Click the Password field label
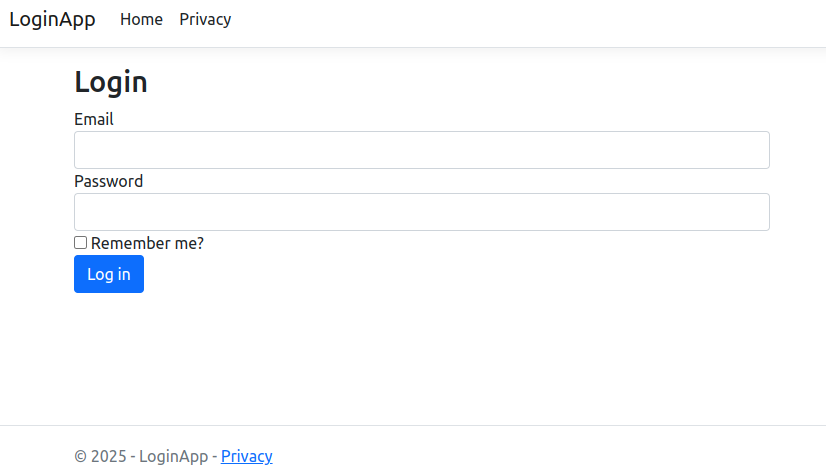The image size is (826, 473). (108, 182)
